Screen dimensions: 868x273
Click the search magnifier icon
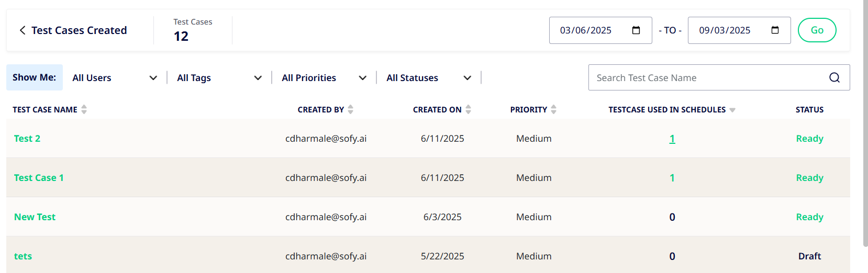[x=834, y=77]
